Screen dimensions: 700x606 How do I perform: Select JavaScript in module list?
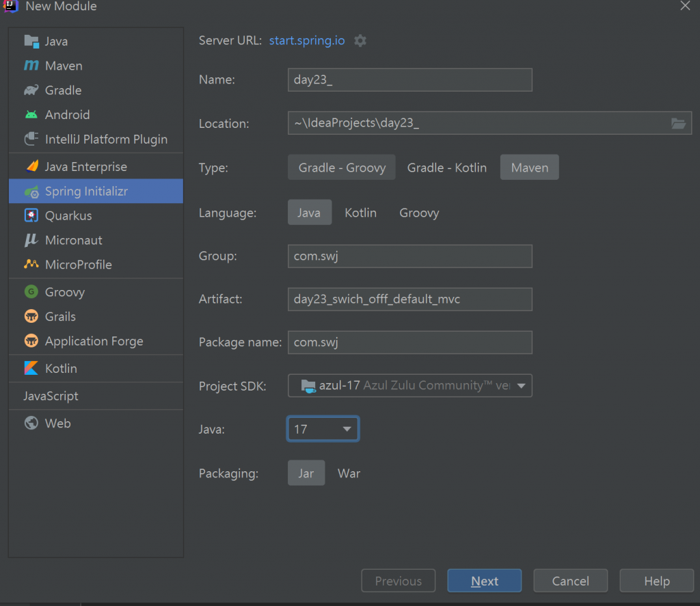tap(96, 395)
